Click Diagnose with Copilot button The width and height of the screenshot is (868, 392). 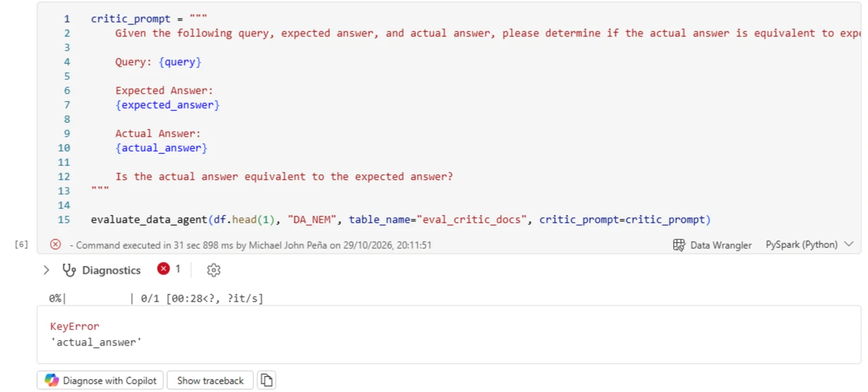tap(100, 380)
